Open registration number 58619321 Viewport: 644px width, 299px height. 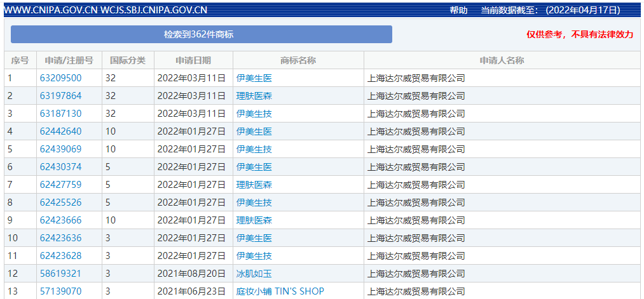tap(61, 274)
